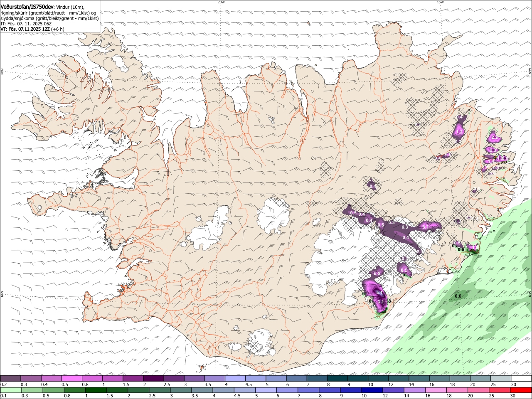The width and height of the screenshot is (532, 399).
Task: Select the upper legend swatch between 0.3 and 0.4
Action: pyautogui.click(x=31, y=378)
